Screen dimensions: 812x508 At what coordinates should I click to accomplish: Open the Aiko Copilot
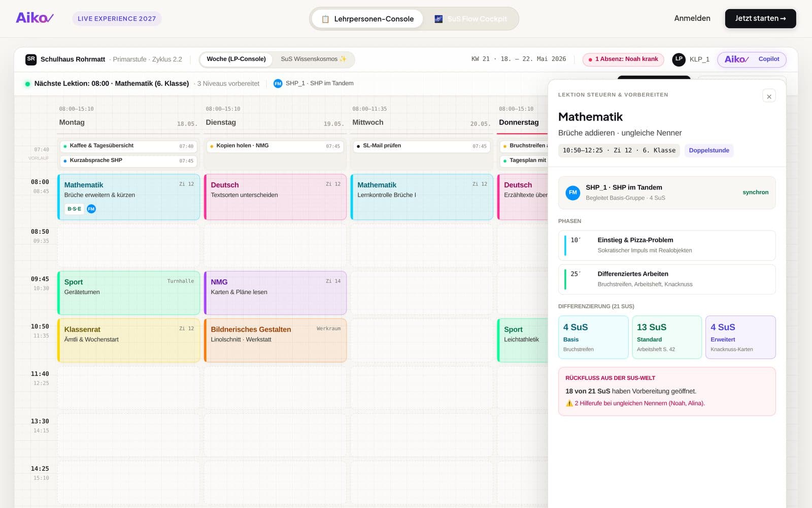click(x=752, y=59)
